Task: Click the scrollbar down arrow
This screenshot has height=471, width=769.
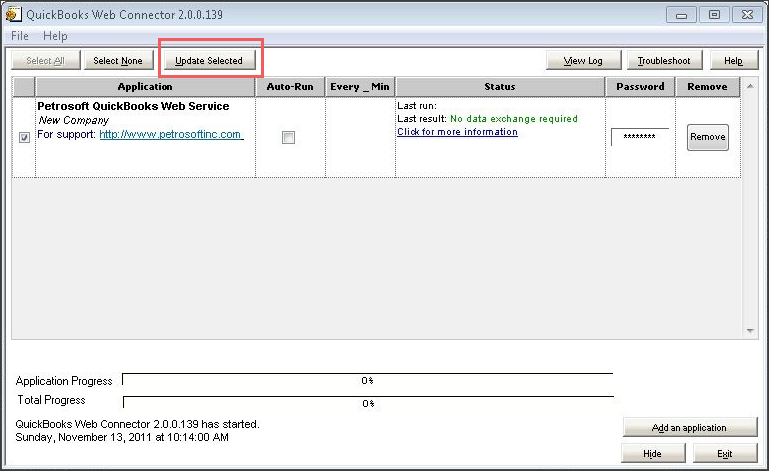Action: pyautogui.click(x=750, y=331)
